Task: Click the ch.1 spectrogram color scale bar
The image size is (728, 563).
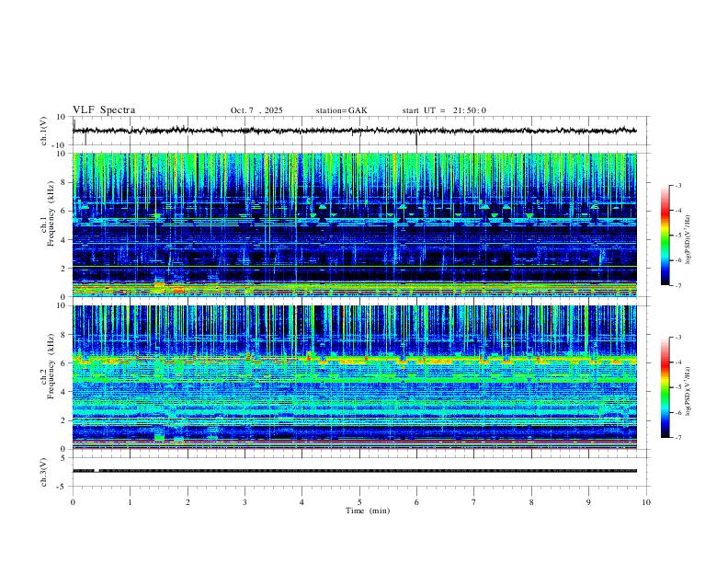Action: (x=665, y=236)
